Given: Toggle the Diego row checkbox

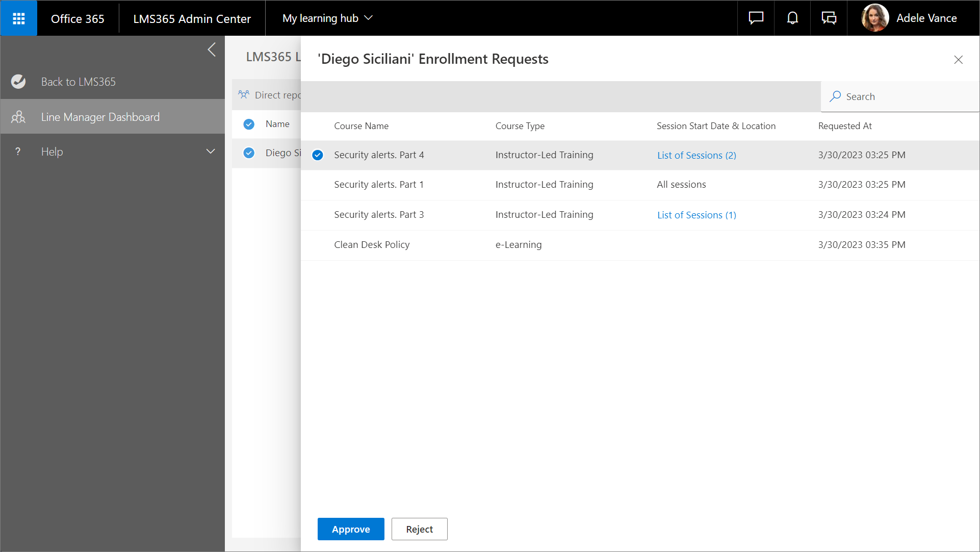Looking at the screenshot, I should pos(249,153).
